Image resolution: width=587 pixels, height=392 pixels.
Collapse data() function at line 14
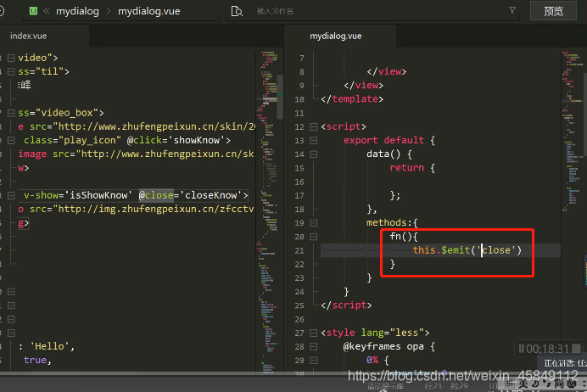(x=314, y=154)
